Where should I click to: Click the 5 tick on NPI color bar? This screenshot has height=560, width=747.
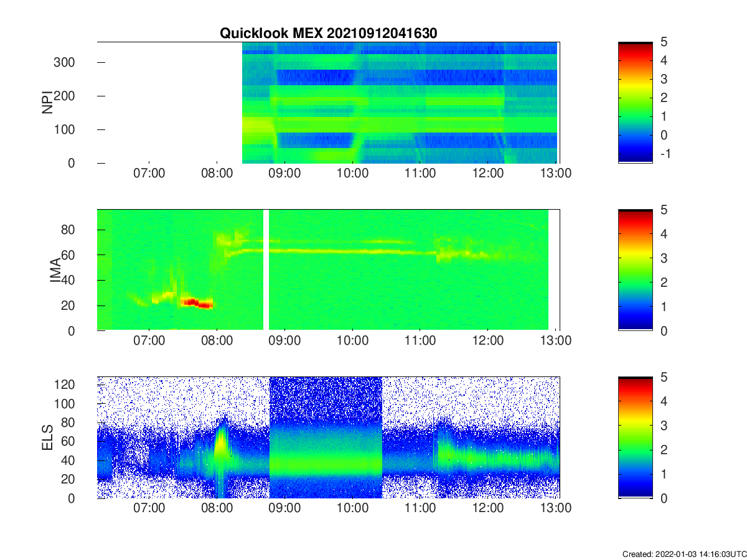coord(664,42)
